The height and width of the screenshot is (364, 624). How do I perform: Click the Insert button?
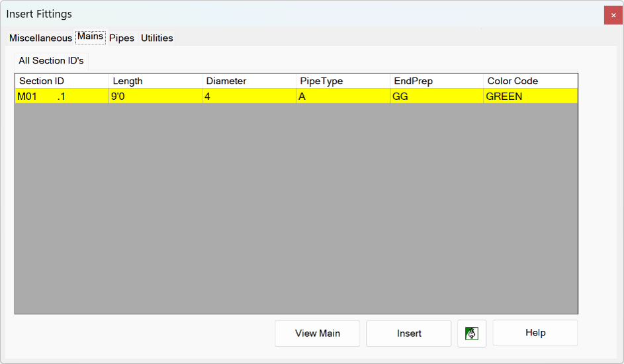point(409,334)
